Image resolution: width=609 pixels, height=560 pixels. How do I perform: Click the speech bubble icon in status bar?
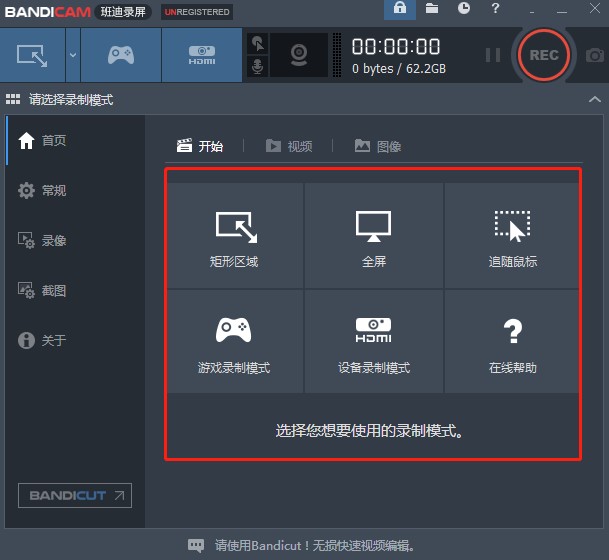click(x=196, y=545)
